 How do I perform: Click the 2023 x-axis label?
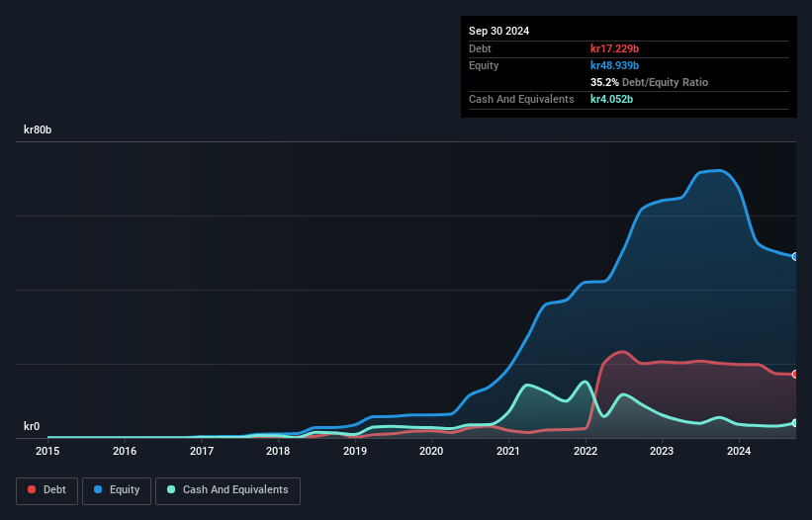[x=662, y=451]
